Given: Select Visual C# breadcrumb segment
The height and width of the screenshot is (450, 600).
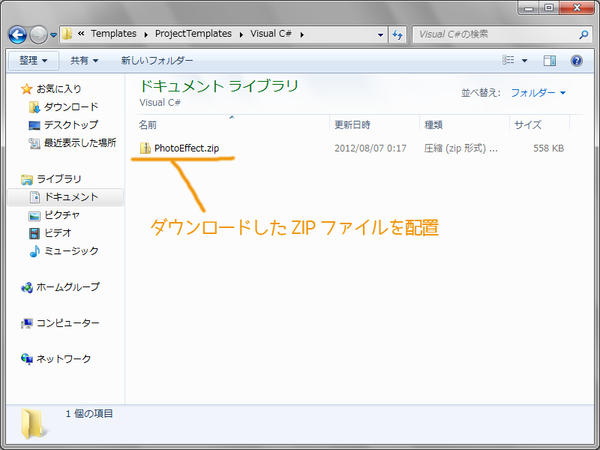Looking at the screenshot, I should point(271,34).
